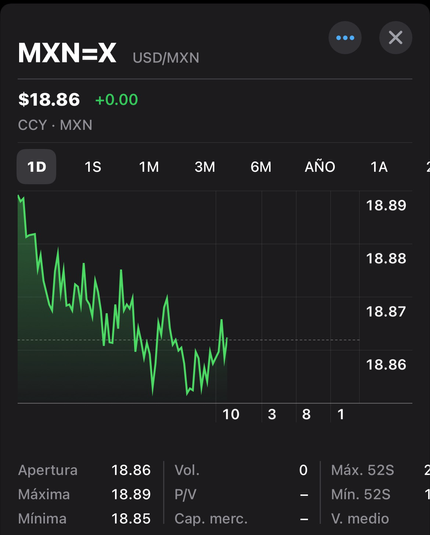Tap the Máxima 18.89 value
Viewport: 430px width, 535px height.
131,494
